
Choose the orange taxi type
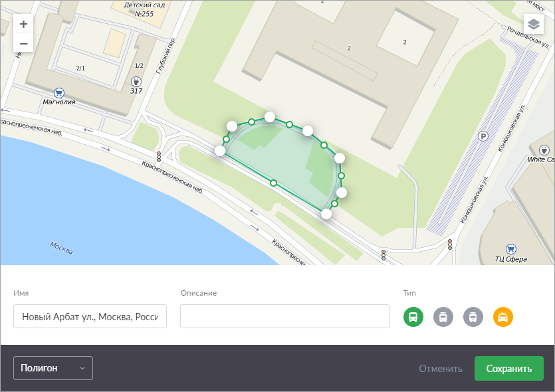click(x=503, y=317)
